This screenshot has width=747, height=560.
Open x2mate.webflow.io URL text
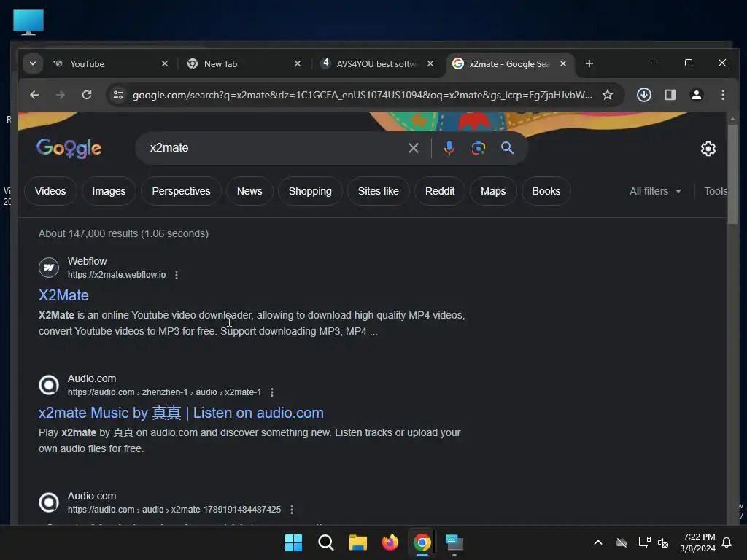click(117, 275)
